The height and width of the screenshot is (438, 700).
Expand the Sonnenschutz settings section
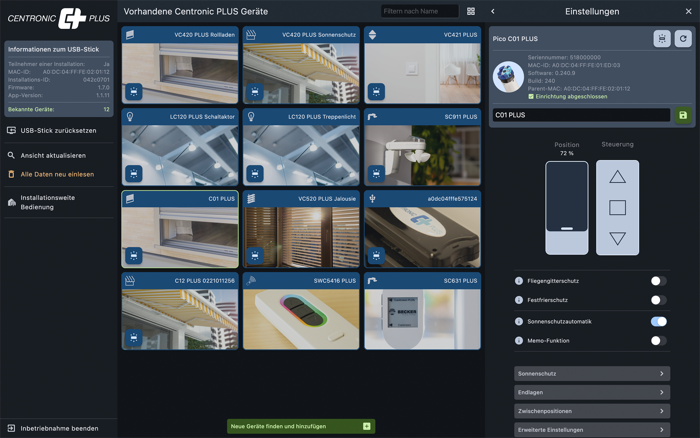pos(592,374)
